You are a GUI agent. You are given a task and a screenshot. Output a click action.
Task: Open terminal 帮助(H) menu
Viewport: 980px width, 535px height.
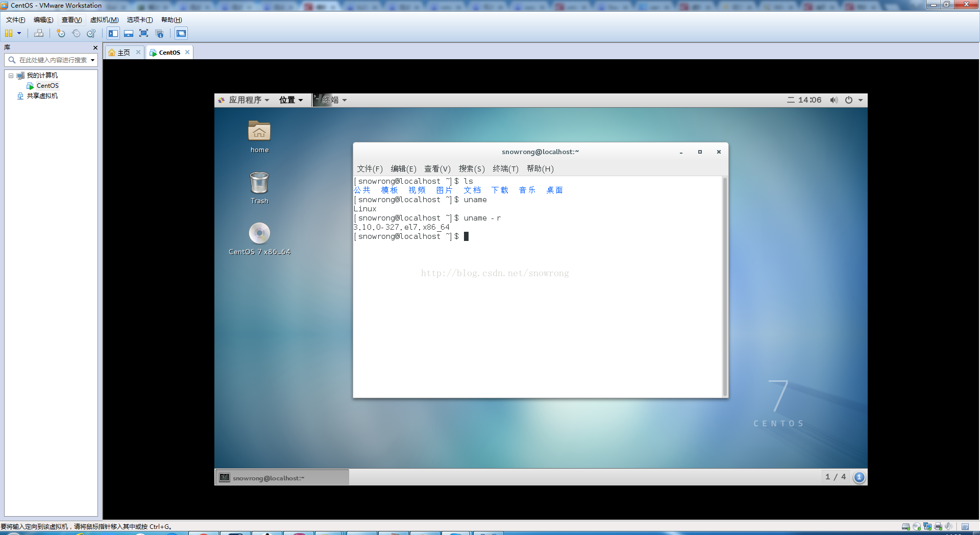tap(540, 169)
